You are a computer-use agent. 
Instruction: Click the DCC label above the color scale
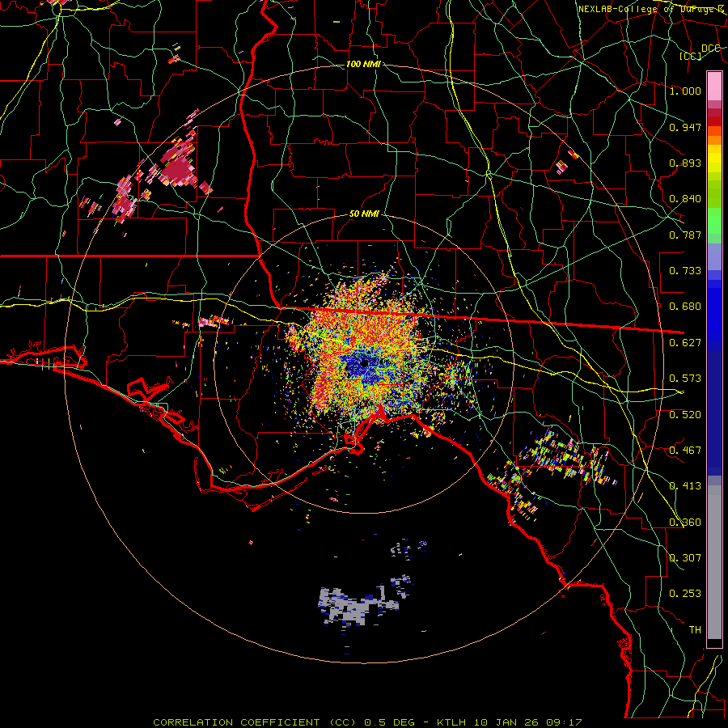(711, 49)
